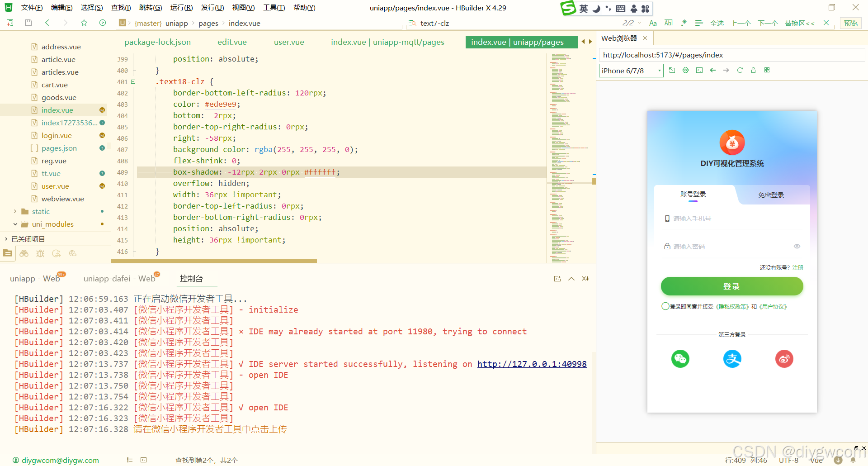Click the run toolbar icon
This screenshot has height=466, width=868.
tap(103, 23)
